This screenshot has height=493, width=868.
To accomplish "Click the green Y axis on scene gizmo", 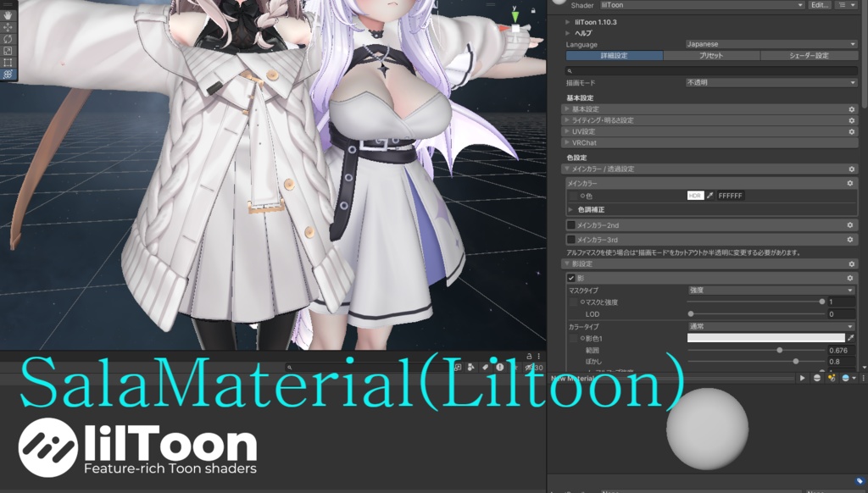I will [x=515, y=15].
